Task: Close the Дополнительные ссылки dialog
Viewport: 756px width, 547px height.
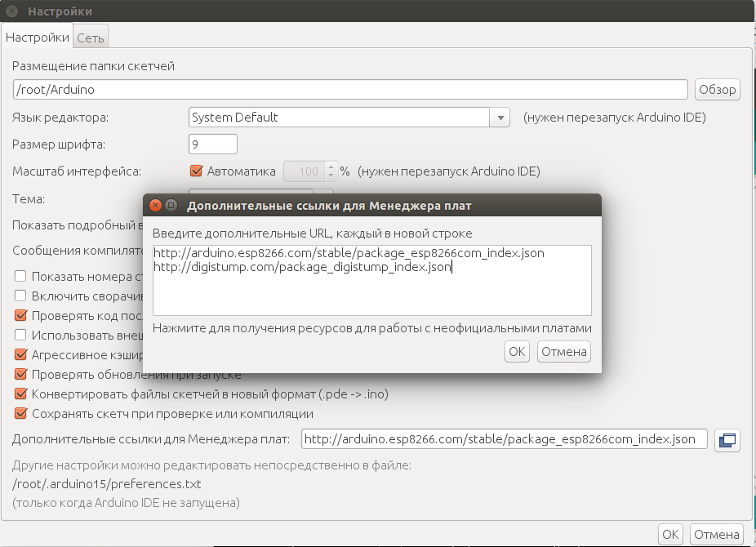Action: (x=155, y=205)
